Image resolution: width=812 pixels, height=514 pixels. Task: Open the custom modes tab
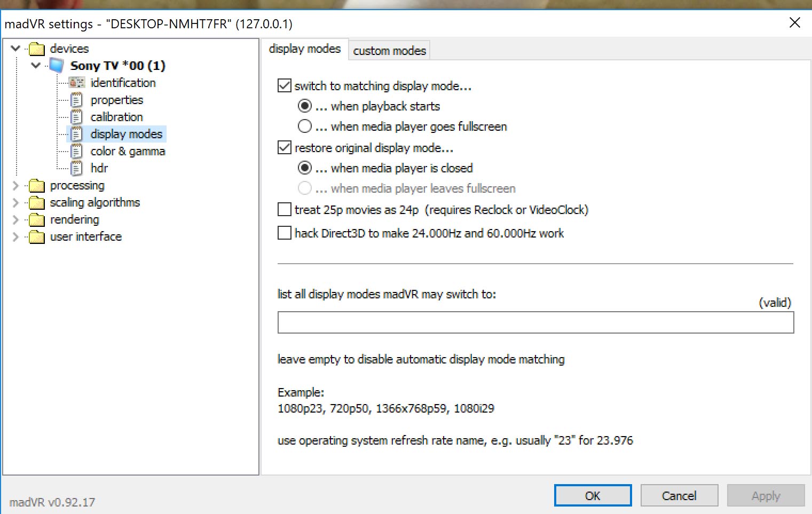click(389, 51)
